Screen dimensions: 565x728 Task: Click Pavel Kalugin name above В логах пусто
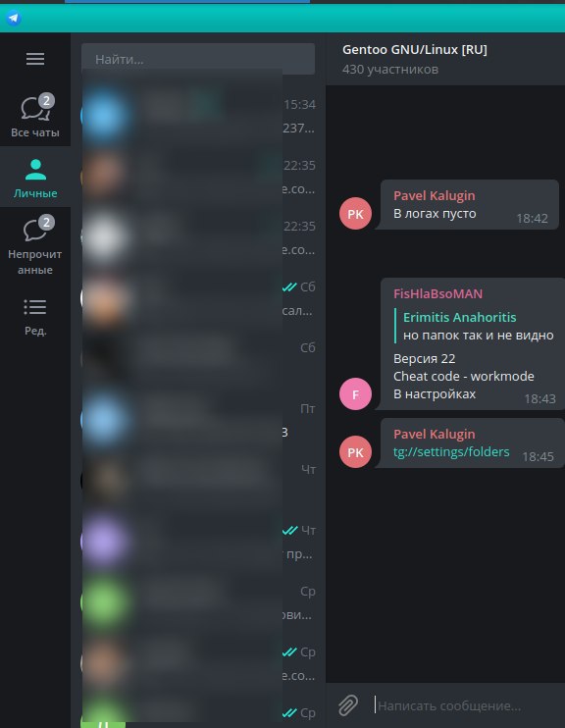(x=435, y=195)
